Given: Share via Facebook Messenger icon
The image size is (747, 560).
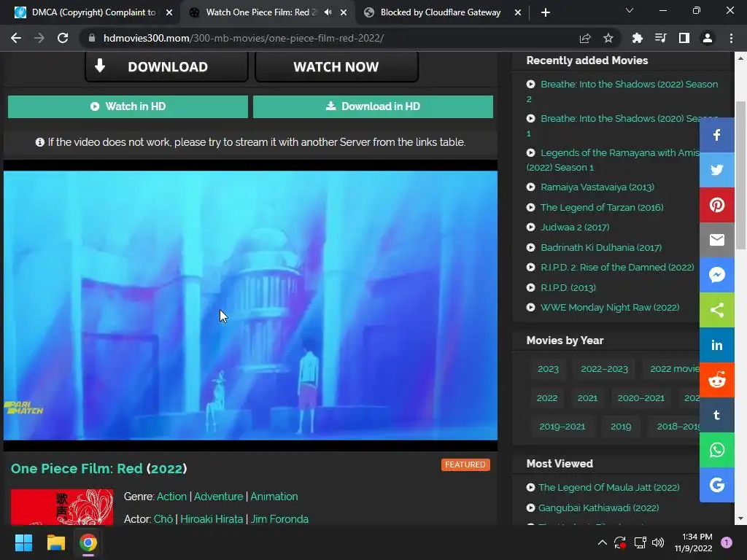Looking at the screenshot, I should (x=716, y=275).
